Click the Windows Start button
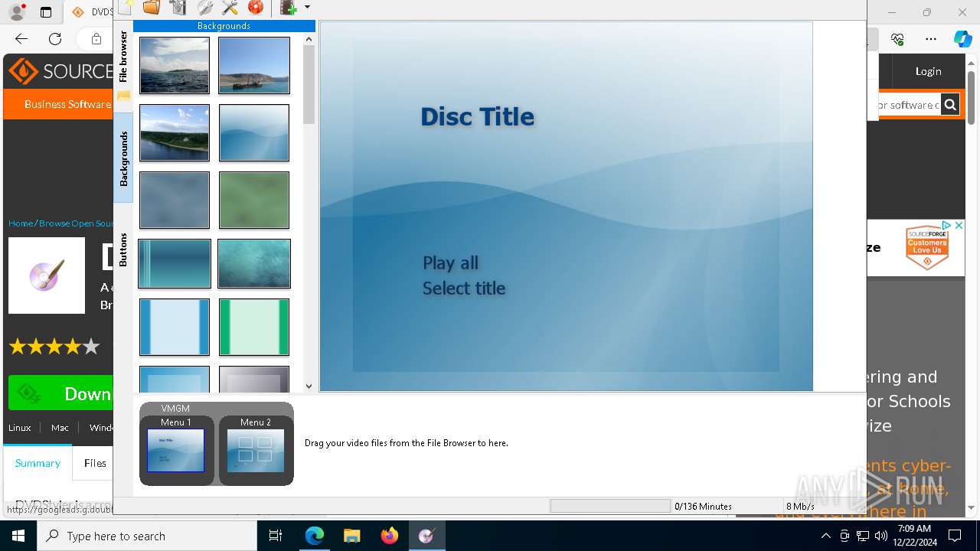 18,536
